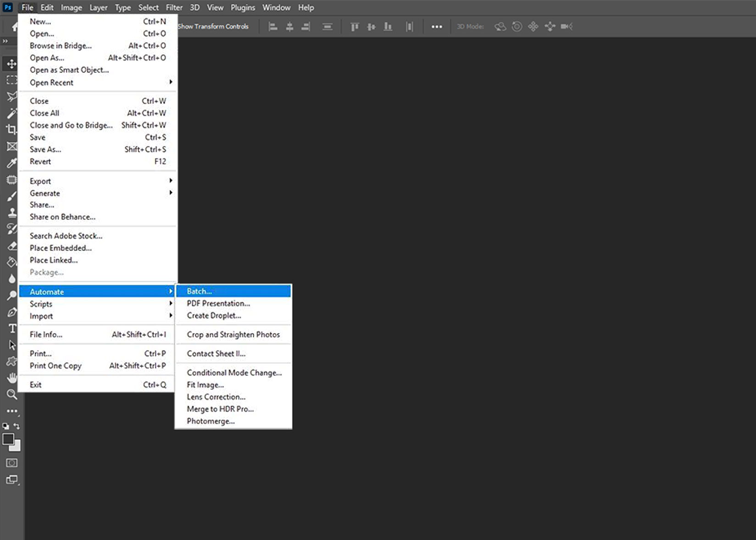Choose Crop and Straighten Photos
Image resolution: width=756 pixels, height=540 pixels.
click(x=233, y=334)
